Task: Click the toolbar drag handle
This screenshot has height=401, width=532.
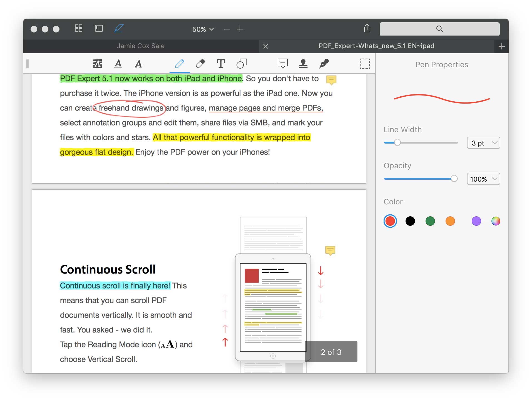Action: 28,64
